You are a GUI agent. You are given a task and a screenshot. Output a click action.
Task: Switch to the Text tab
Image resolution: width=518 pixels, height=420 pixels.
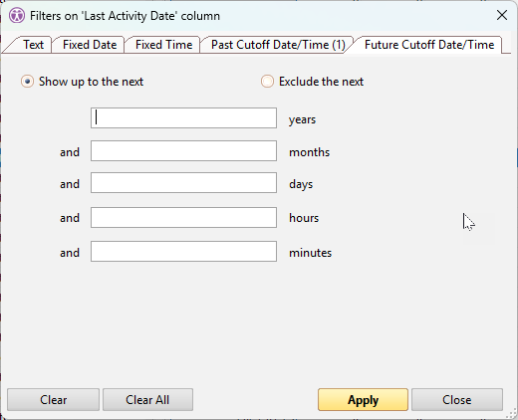pyautogui.click(x=33, y=45)
